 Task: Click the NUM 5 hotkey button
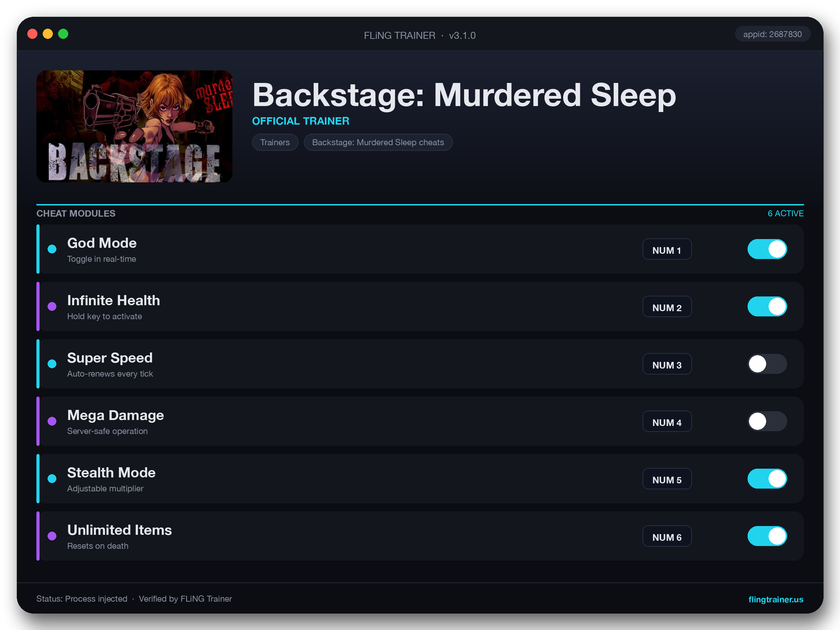click(x=667, y=479)
